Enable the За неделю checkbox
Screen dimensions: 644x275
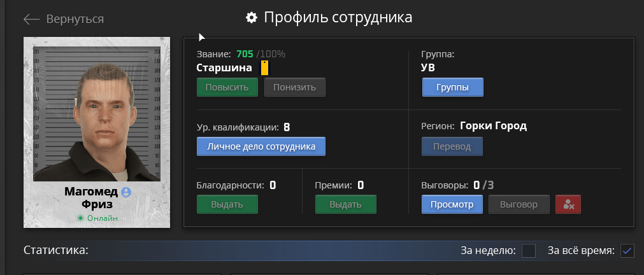tap(529, 251)
